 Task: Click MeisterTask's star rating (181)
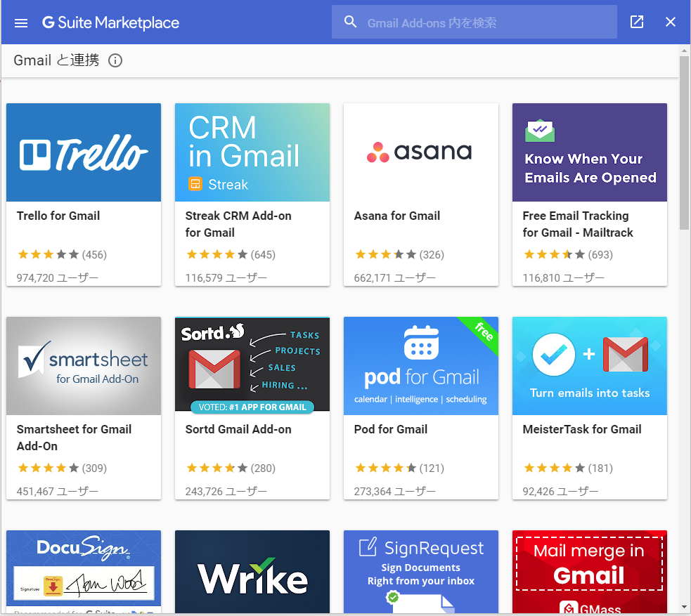[x=568, y=468]
